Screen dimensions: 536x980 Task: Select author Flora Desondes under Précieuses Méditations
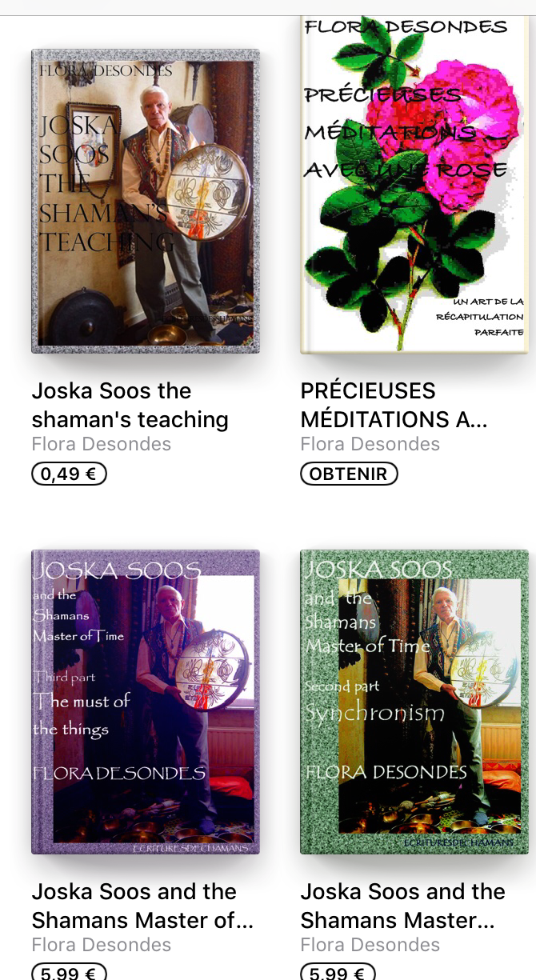pos(370,444)
